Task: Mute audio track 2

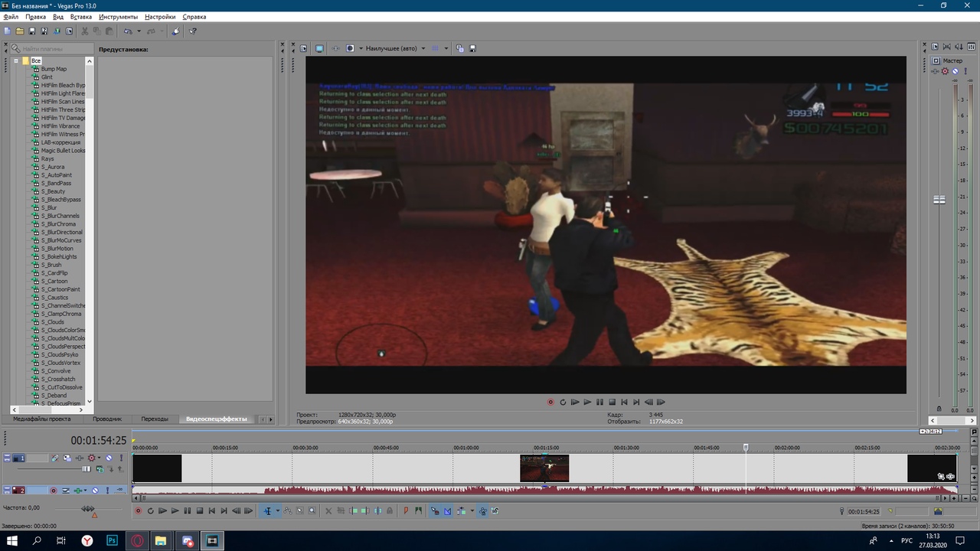Action: 95,491
